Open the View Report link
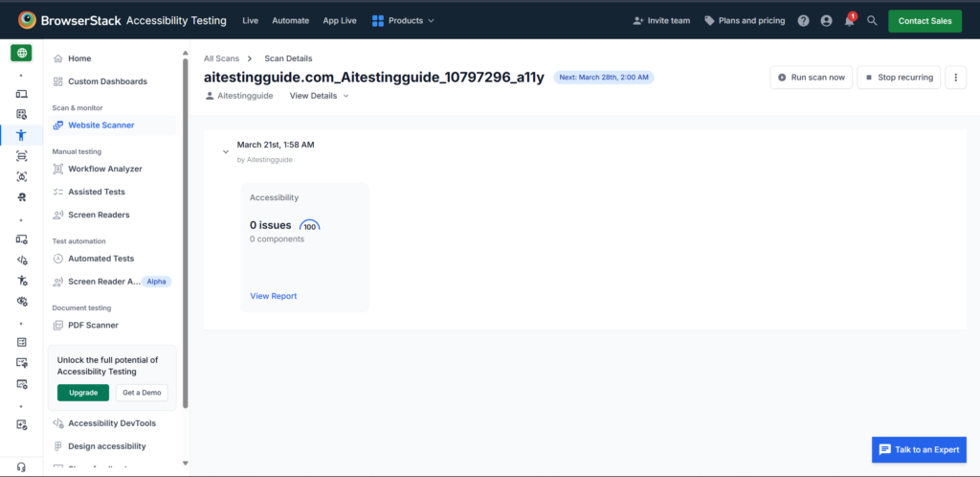This screenshot has width=980, height=477. coord(274,296)
